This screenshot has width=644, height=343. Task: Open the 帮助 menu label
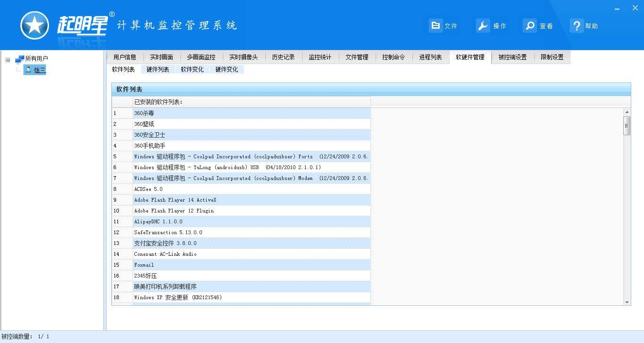point(591,26)
